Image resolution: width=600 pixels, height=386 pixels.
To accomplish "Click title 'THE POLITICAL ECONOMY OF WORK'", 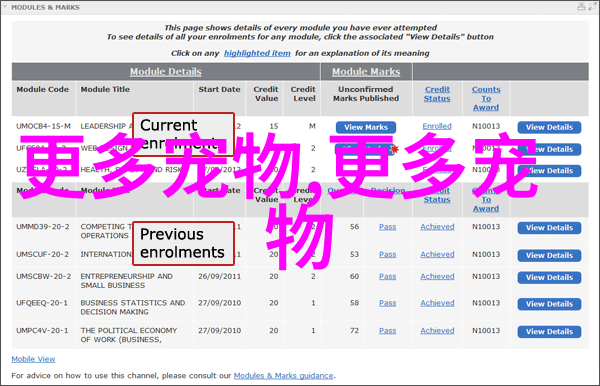I will tap(129, 335).
